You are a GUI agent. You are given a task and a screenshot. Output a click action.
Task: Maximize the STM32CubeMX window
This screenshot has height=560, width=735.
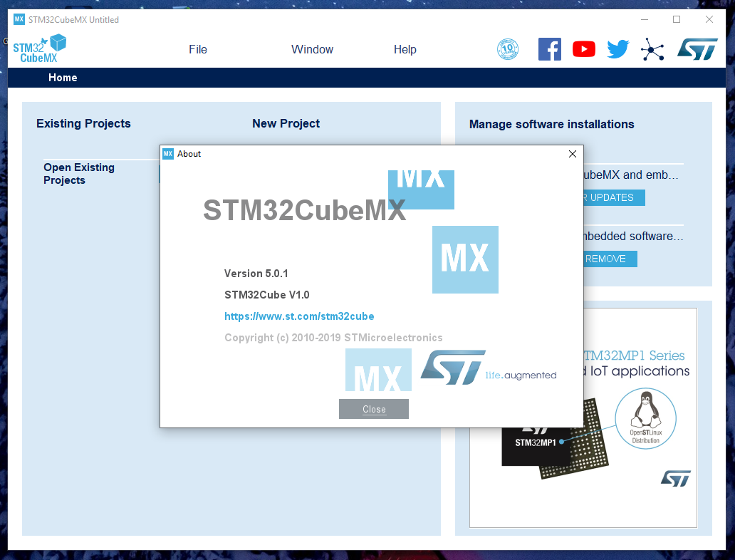[677, 19]
